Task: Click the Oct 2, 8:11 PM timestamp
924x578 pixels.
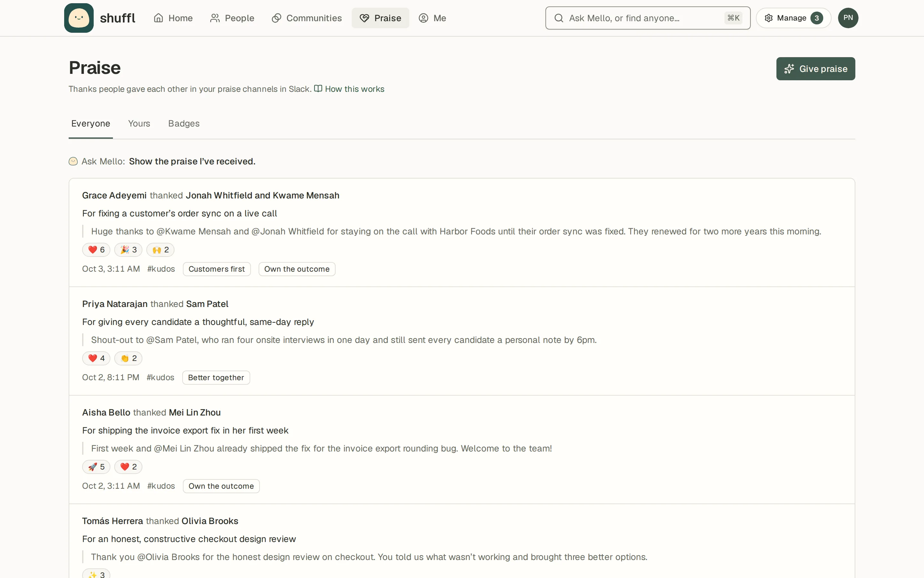Action: (x=111, y=378)
